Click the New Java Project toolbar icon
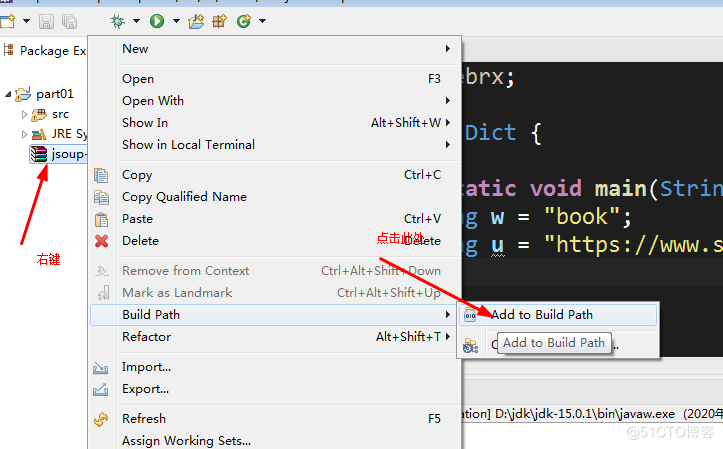723x449 pixels. coord(198,20)
